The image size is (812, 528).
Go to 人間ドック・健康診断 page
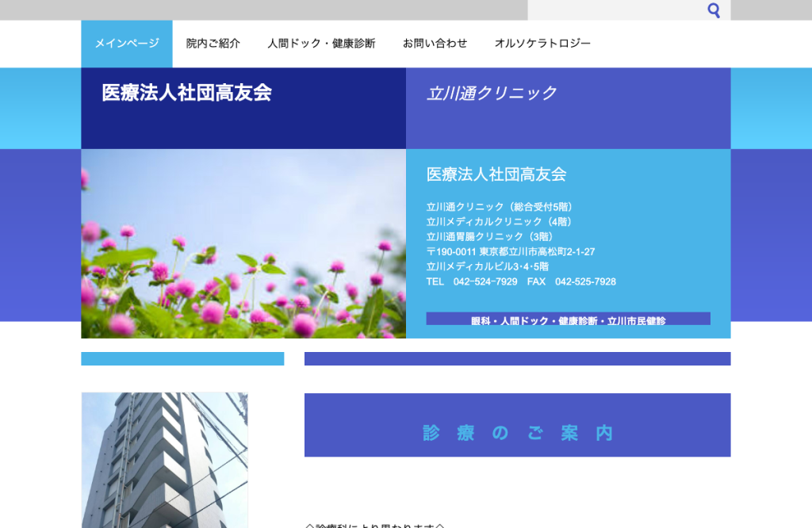321,44
